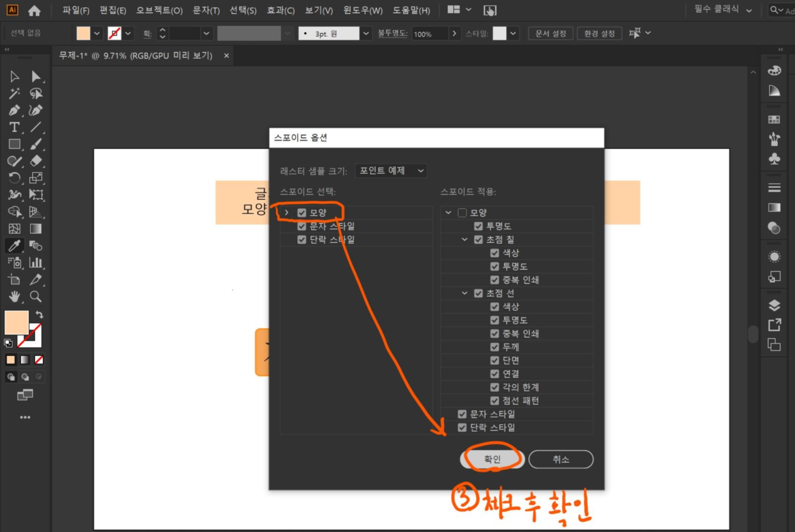Toggle 두께 checkbox

[494, 347]
